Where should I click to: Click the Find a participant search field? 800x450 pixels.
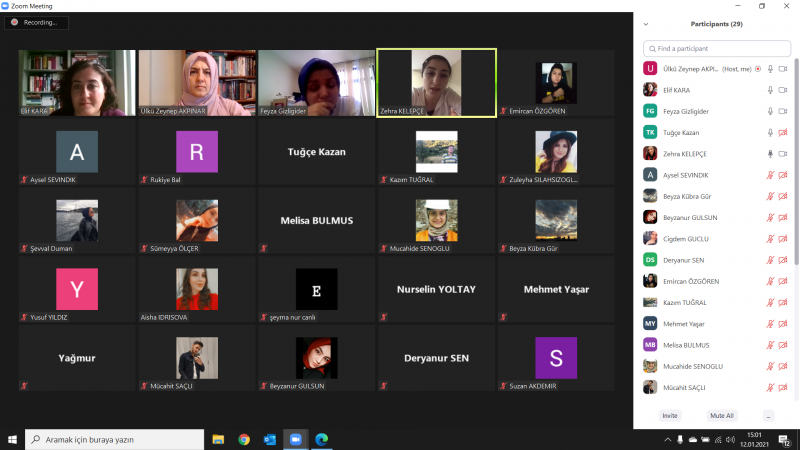pyautogui.click(x=715, y=48)
